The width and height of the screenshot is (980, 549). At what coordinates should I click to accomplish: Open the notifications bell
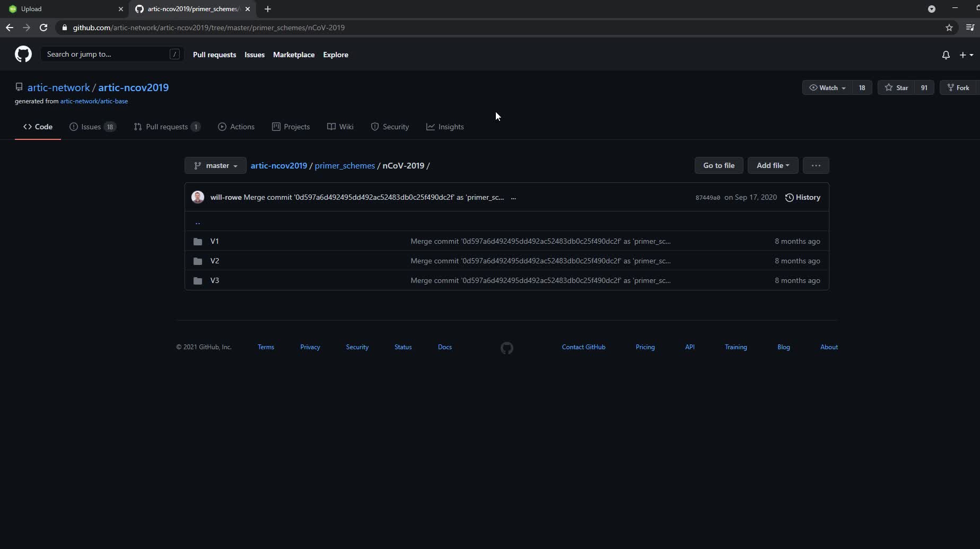pos(946,55)
